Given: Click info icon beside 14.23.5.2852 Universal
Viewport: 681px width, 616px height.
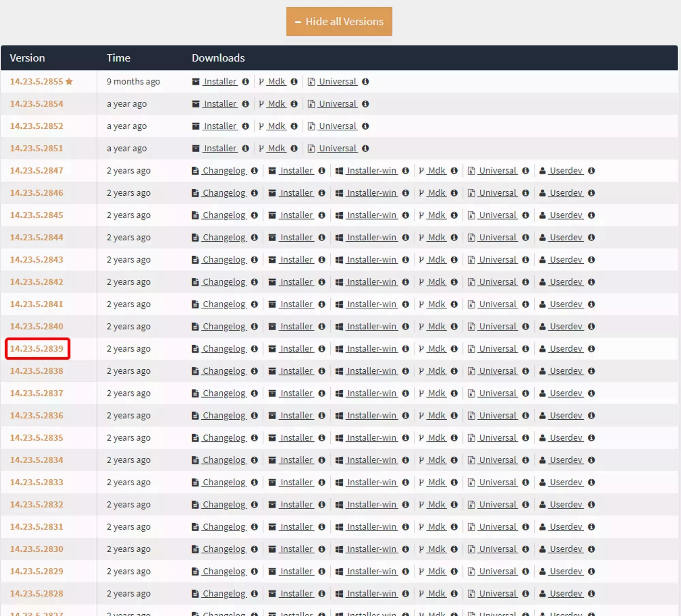Looking at the screenshot, I should [365, 126].
